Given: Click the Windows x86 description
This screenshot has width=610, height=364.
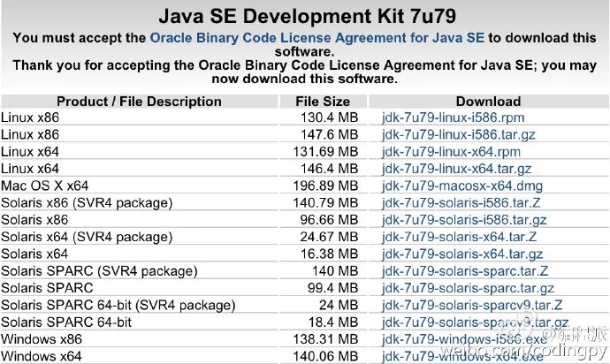Looking at the screenshot, I should (42, 339).
